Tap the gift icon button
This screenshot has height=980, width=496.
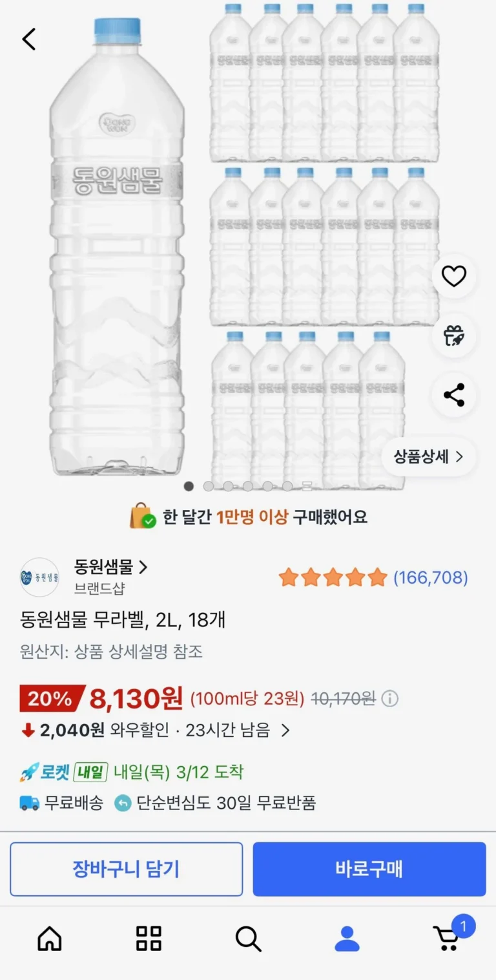click(453, 336)
